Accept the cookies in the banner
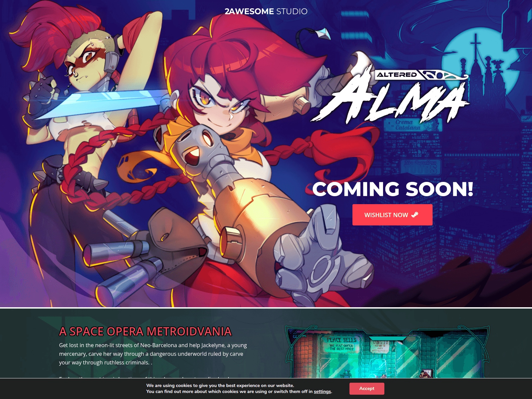The height and width of the screenshot is (399, 532). point(366,388)
